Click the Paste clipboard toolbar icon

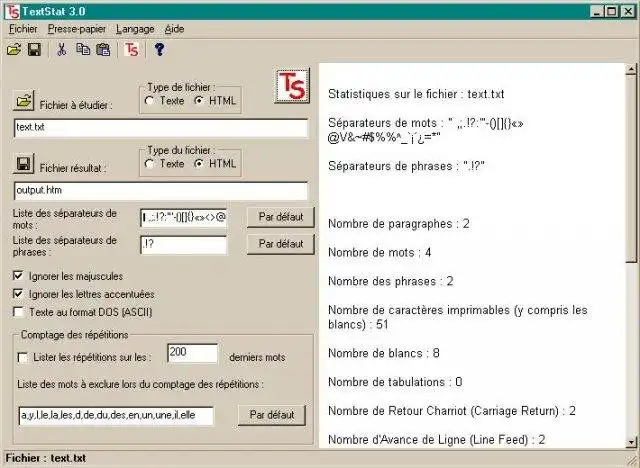click(103, 50)
